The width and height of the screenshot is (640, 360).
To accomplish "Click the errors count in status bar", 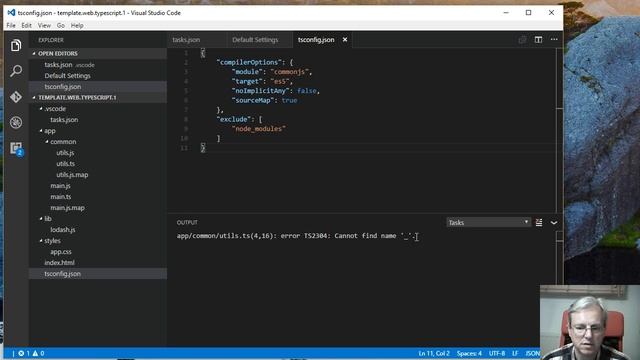I will (24, 353).
